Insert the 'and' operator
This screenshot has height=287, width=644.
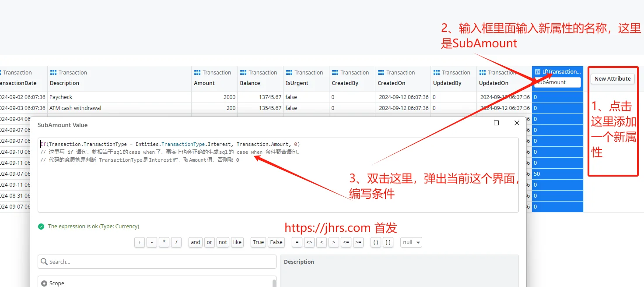point(196,242)
